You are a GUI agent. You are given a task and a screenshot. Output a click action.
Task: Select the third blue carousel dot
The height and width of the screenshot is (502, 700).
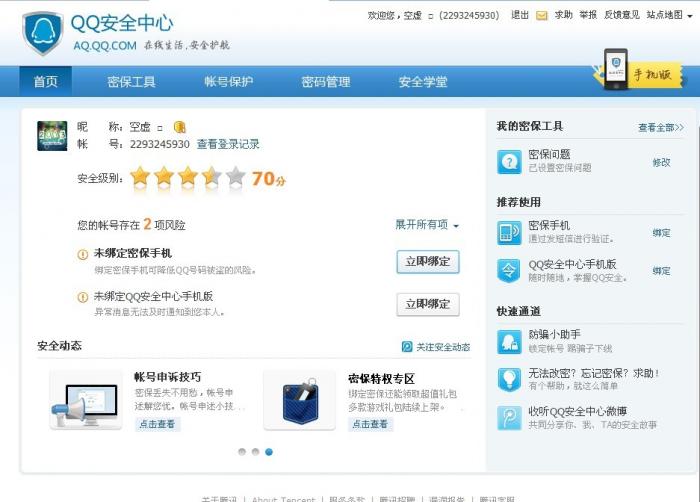(269, 452)
